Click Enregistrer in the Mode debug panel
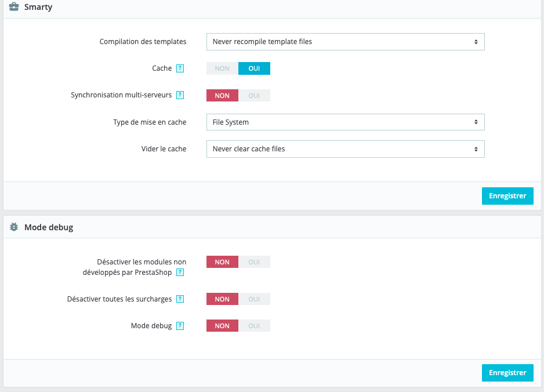 [507, 372]
